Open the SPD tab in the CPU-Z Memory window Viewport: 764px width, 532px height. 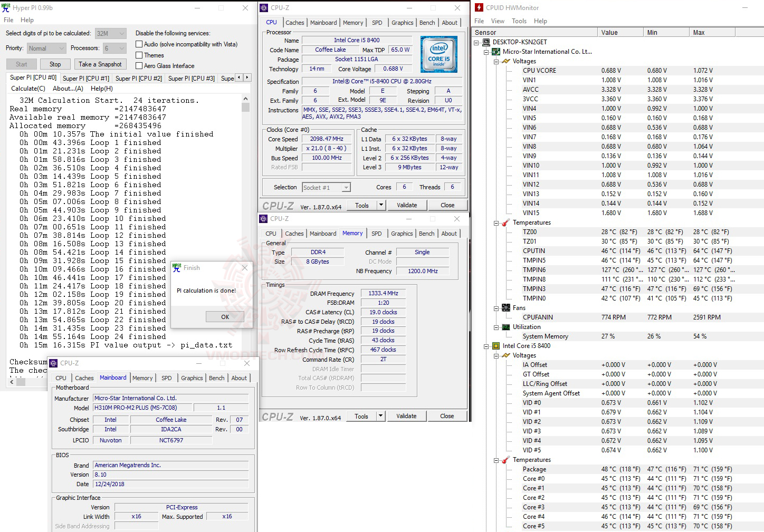click(x=376, y=234)
